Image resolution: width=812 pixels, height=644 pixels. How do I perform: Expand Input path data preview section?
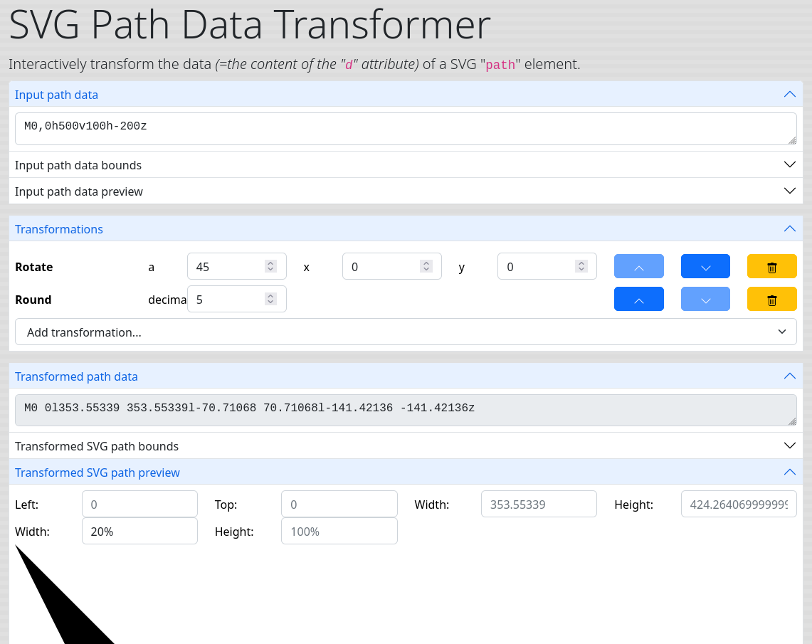pyautogui.click(x=789, y=191)
